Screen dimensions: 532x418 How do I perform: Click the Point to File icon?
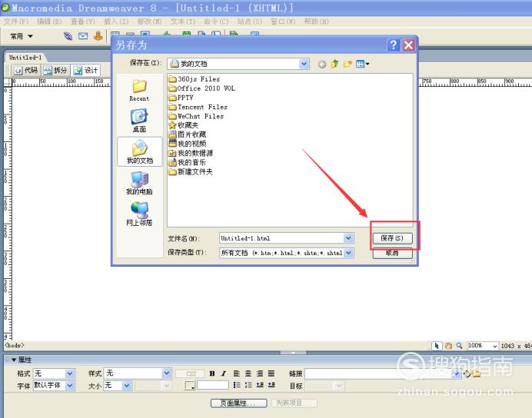pos(467,373)
